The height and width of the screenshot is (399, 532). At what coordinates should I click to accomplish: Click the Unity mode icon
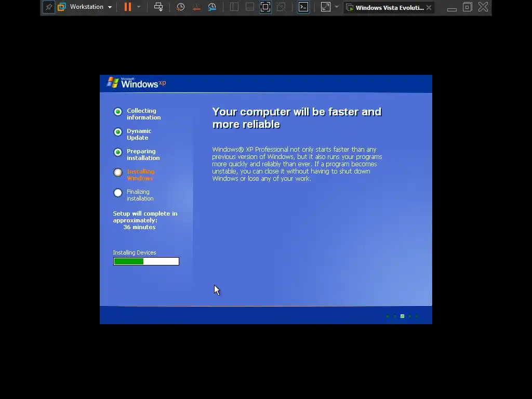coord(281,7)
